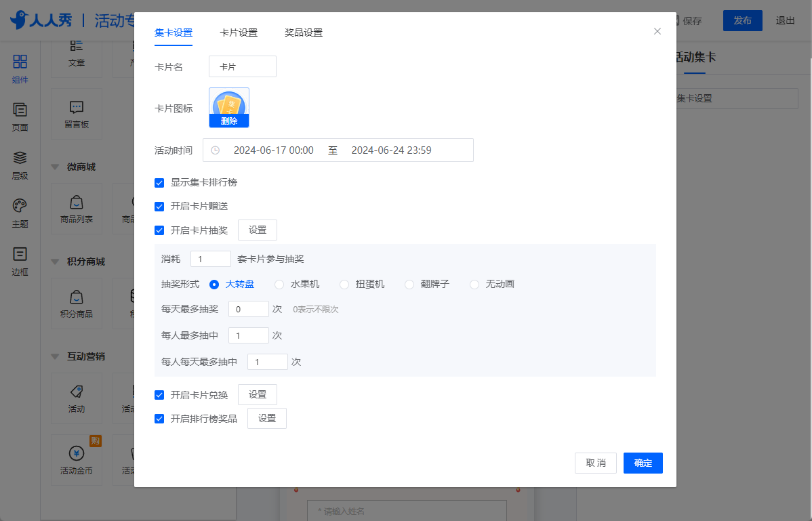Confirm the dialog with 确定
The image size is (812, 521).
pyautogui.click(x=643, y=463)
